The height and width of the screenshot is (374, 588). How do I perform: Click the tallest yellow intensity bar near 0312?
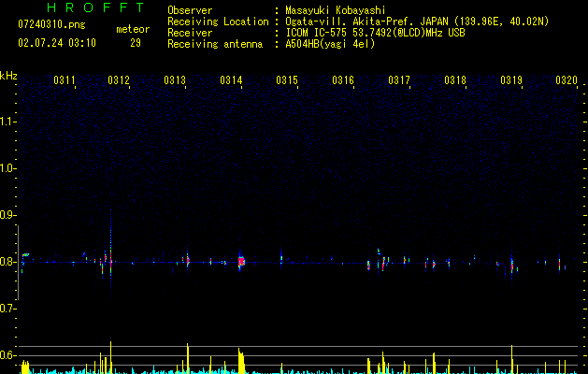click(x=110, y=357)
